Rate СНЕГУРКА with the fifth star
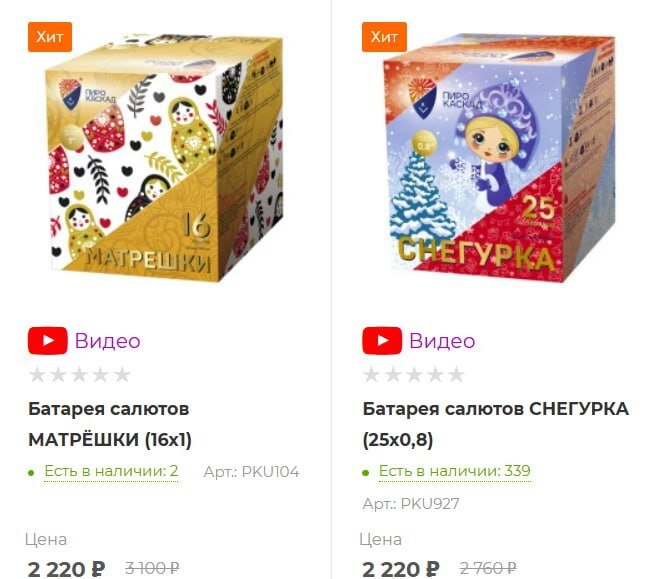Image resolution: width=650 pixels, height=579 pixels. pos(456,375)
